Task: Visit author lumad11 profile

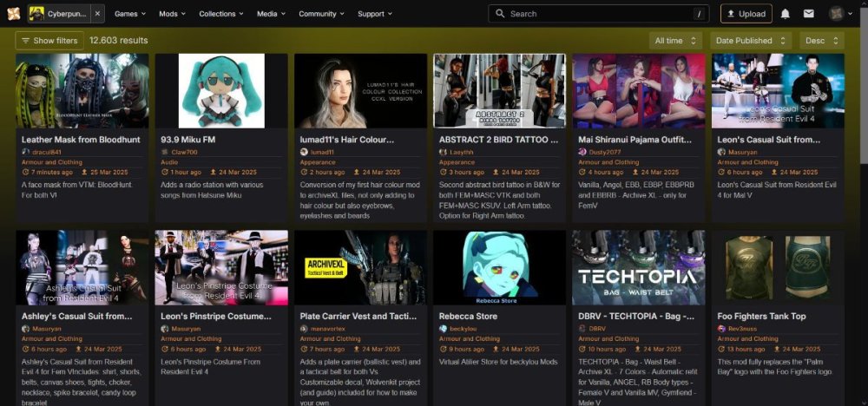Action: pyautogui.click(x=322, y=152)
